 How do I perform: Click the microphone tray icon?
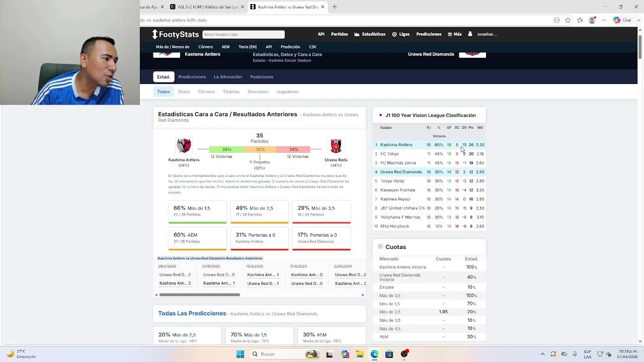(575, 354)
